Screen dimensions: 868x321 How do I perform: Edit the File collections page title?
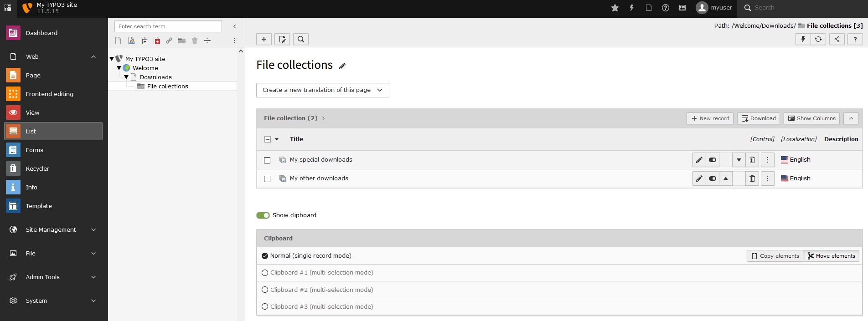(342, 66)
